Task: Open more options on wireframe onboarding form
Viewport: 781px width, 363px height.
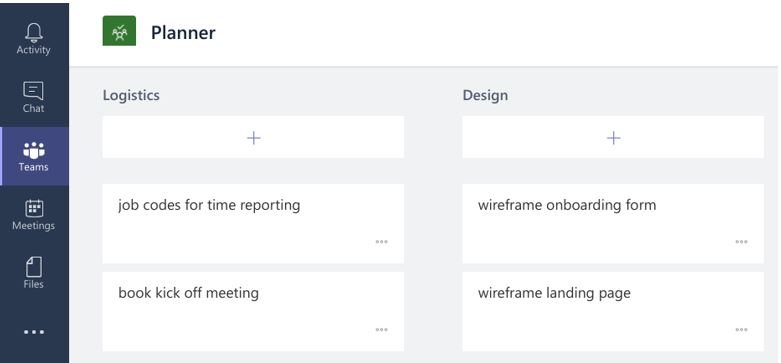Action: click(x=741, y=242)
